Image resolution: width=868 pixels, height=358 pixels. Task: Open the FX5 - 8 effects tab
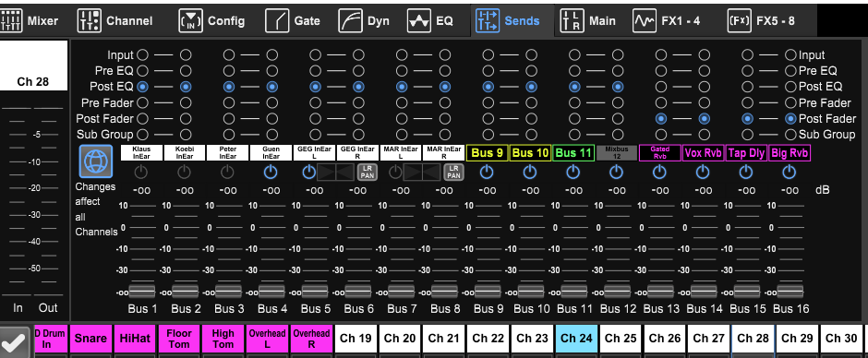pos(761,21)
